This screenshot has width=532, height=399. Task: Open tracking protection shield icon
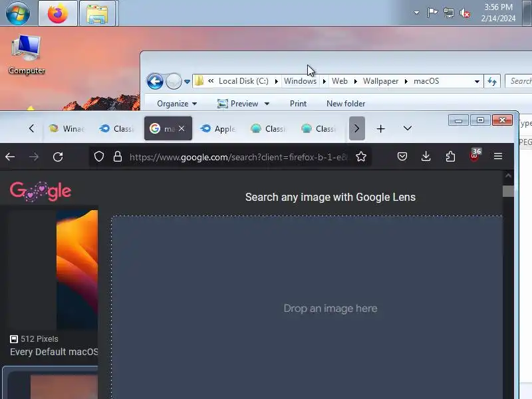(x=99, y=157)
